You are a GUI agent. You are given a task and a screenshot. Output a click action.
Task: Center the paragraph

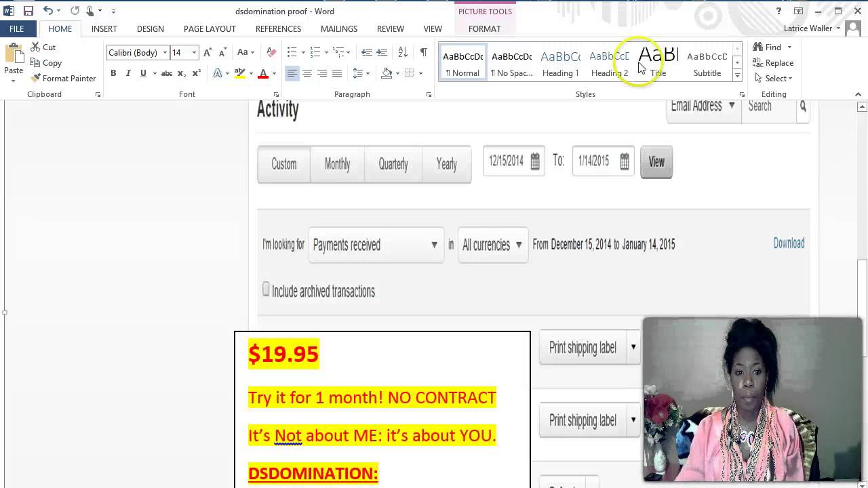tap(307, 73)
